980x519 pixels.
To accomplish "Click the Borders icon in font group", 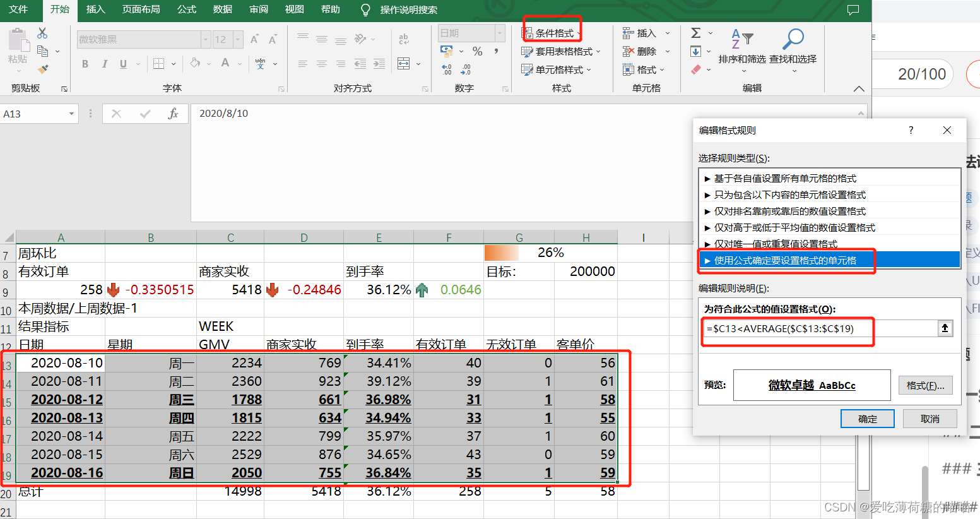I will point(159,64).
